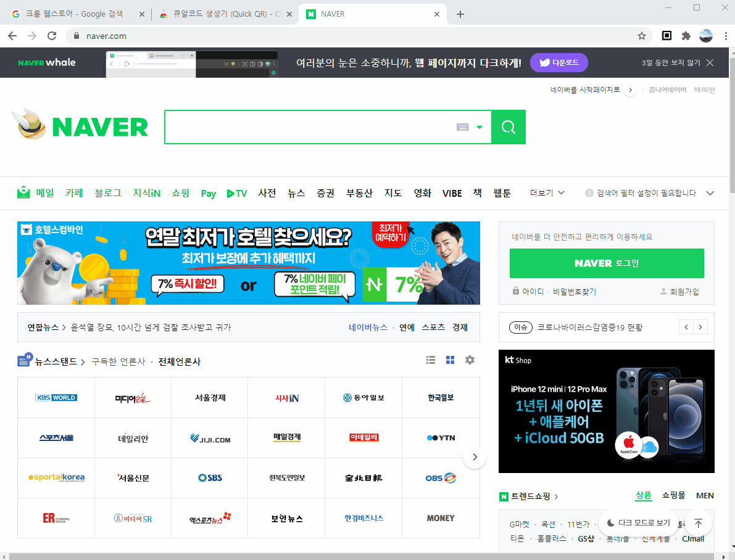Open the TV menu item
Screen dimensions: 735x560
click(237, 194)
